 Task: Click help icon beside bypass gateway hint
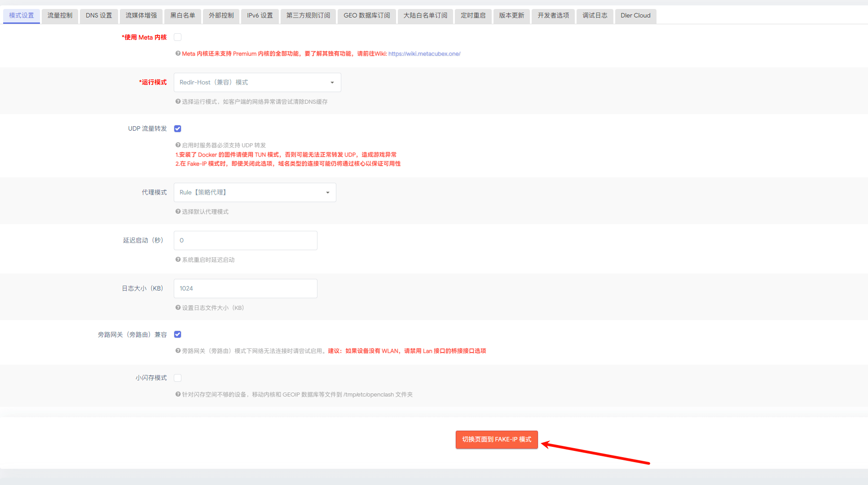pyautogui.click(x=178, y=351)
